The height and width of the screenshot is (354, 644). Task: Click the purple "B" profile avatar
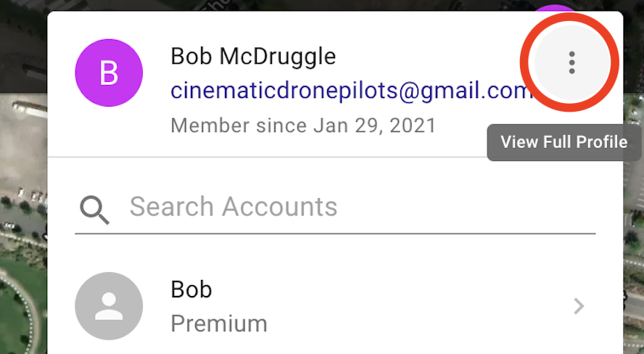point(109,73)
